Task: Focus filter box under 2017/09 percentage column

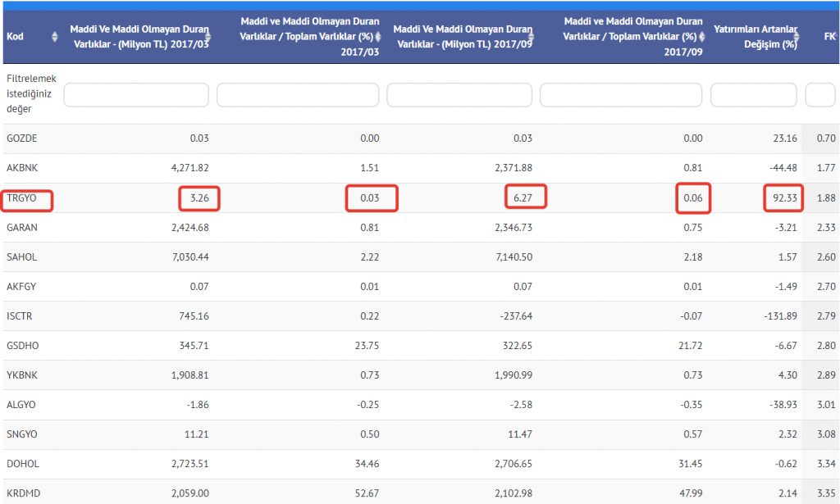Action: (621, 95)
